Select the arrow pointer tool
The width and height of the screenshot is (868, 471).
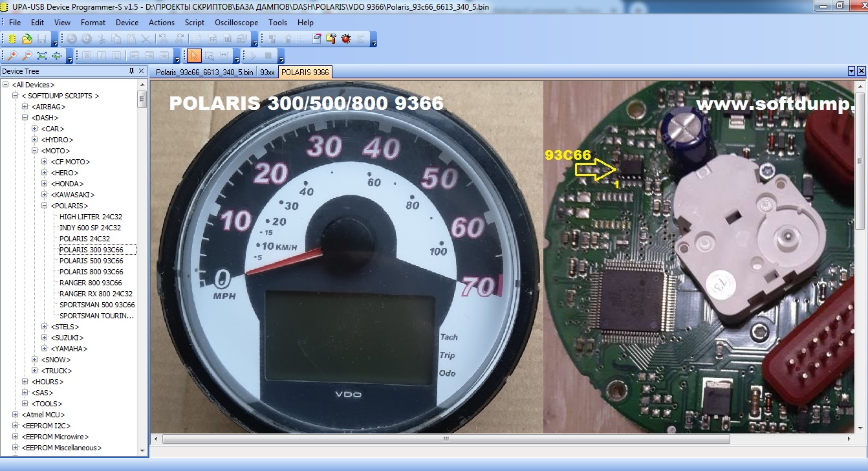click(194, 56)
